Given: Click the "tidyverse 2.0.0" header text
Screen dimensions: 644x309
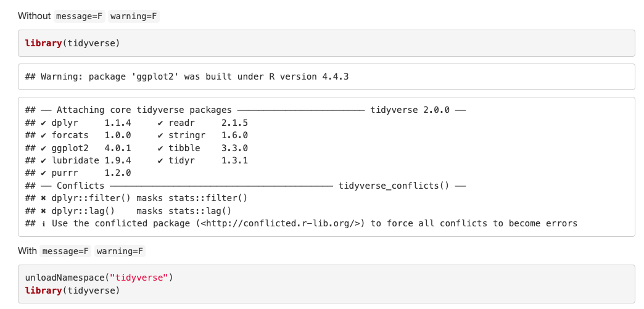Looking at the screenshot, I should [x=410, y=110].
